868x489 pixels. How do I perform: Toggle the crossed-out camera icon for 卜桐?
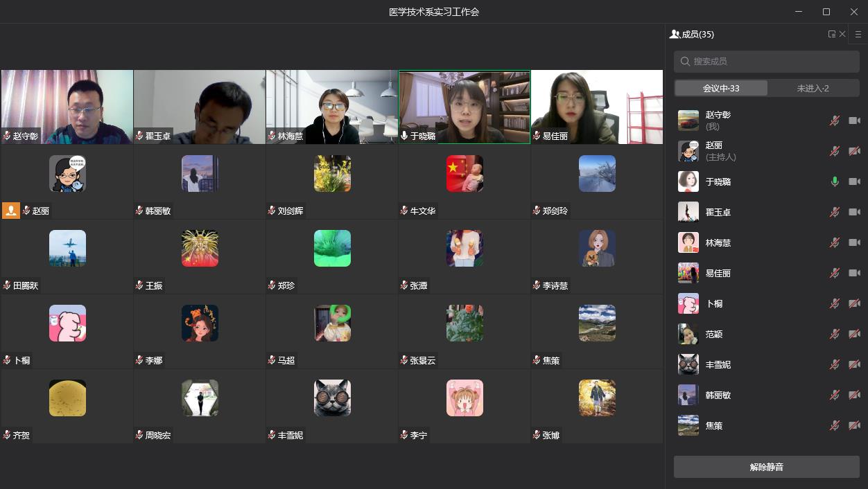[854, 303]
